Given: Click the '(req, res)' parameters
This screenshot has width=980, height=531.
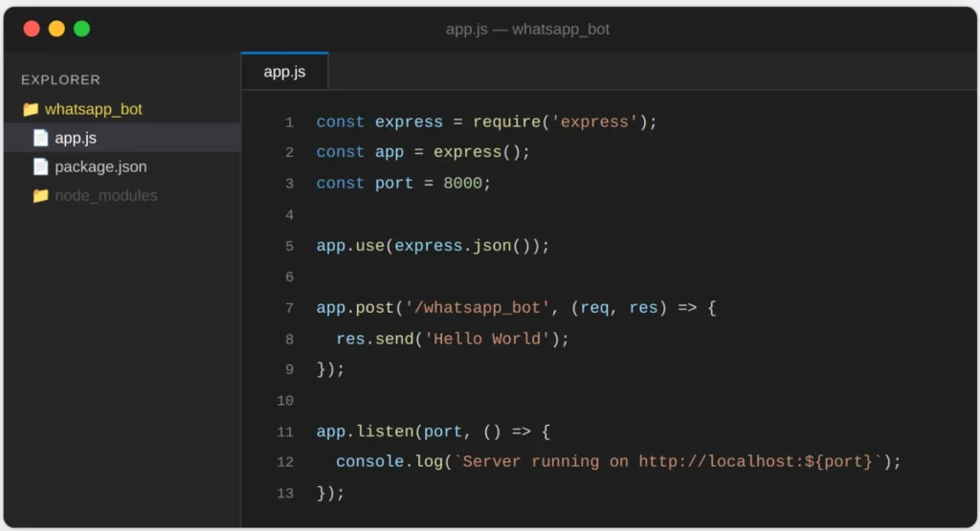Looking at the screenshot, I should click(619, 308).
